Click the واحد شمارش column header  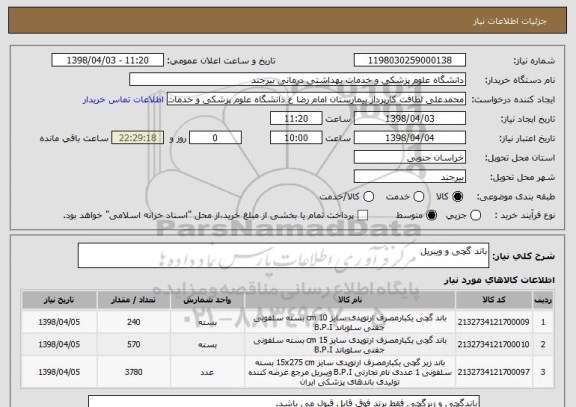[x=207, y=300]
